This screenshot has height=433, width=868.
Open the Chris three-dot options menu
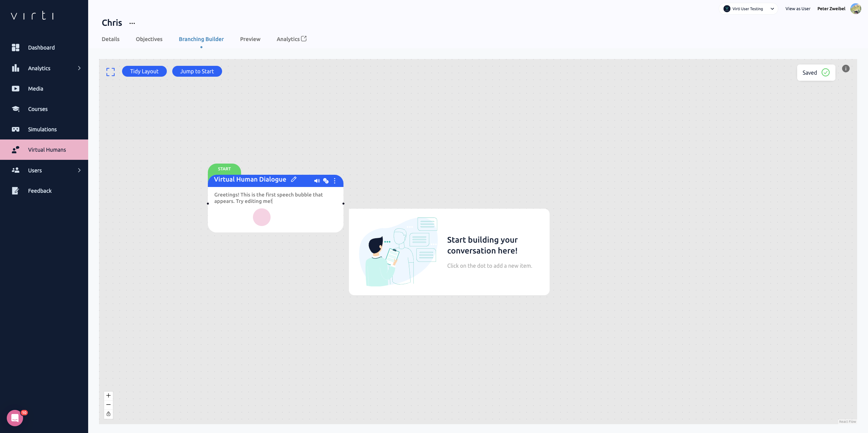132,23
